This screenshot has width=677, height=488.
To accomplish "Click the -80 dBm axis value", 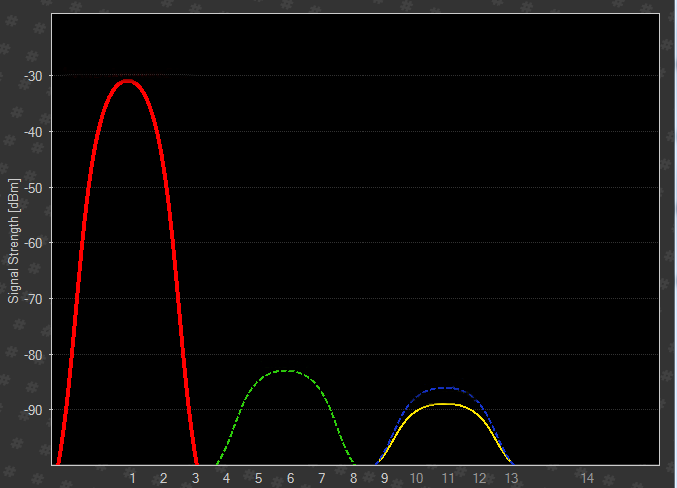I will [33, 355].
